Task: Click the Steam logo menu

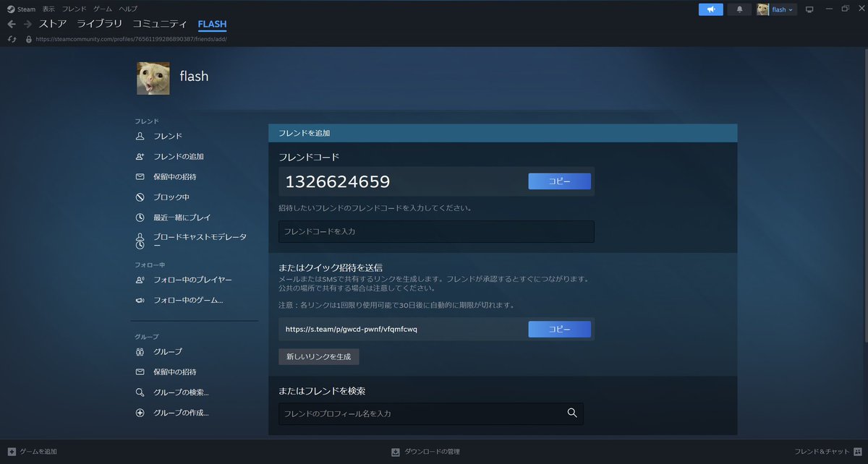Action: tap(11, 9)
